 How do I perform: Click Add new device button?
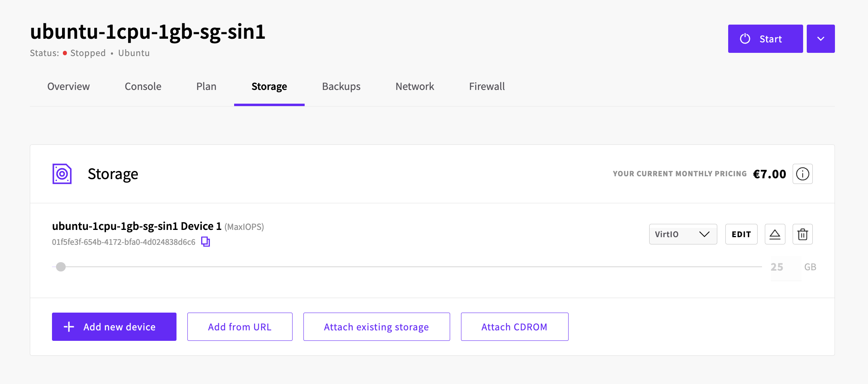[x=114, y=327]
